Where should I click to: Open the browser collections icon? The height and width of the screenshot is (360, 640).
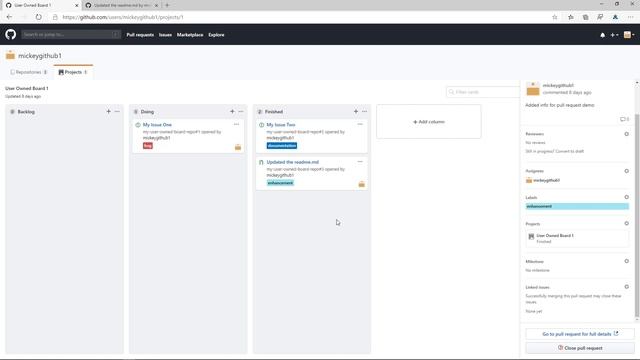[585, 17]
